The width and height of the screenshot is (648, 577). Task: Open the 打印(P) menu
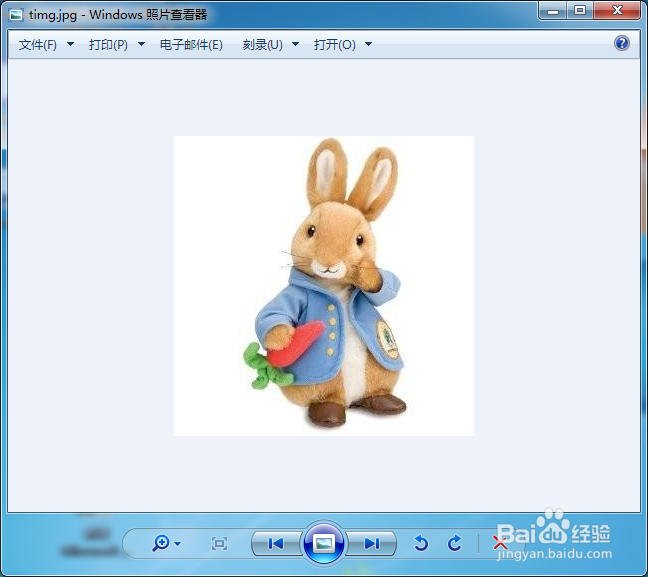[x=108, y=44]
